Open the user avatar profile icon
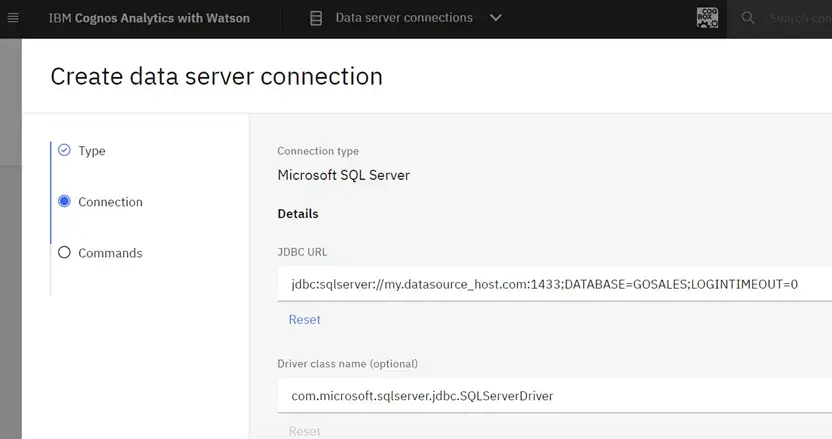832x439 pixels. coord(707,18)
